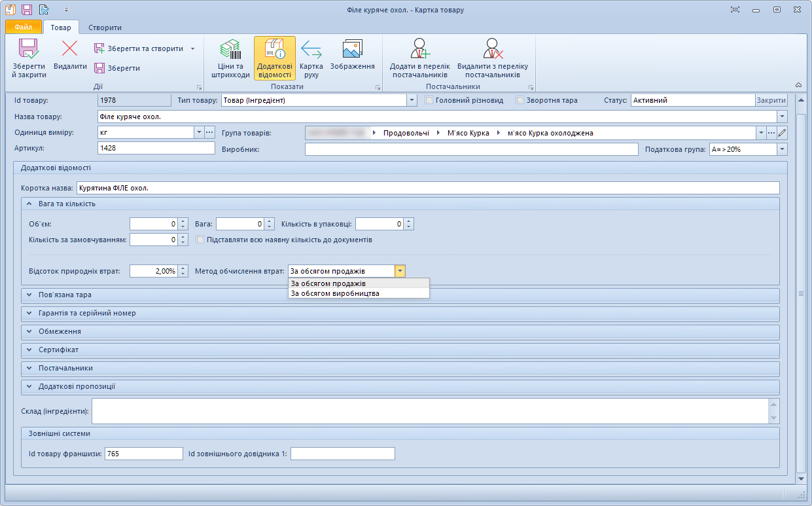Open the Тип товару dropdown
This screenshot has height=506, width=812.
pyautogui.click(x=412, y=101)
